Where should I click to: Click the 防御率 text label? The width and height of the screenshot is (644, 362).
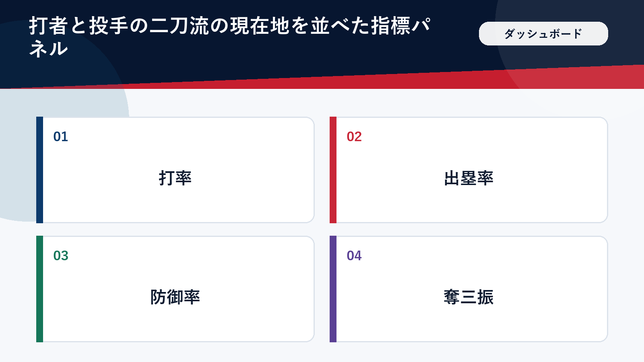pyautogui.click(x=175, y=297)
